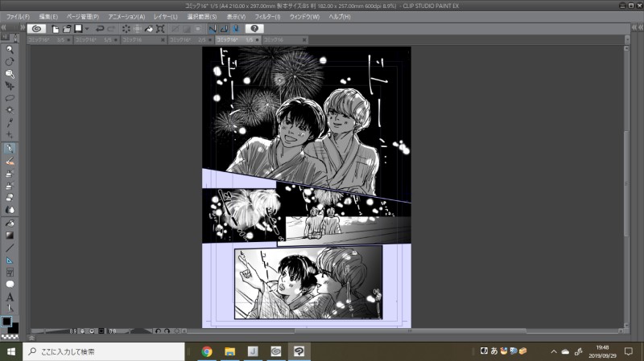Open the 編集(E) menu

(48, 17)
